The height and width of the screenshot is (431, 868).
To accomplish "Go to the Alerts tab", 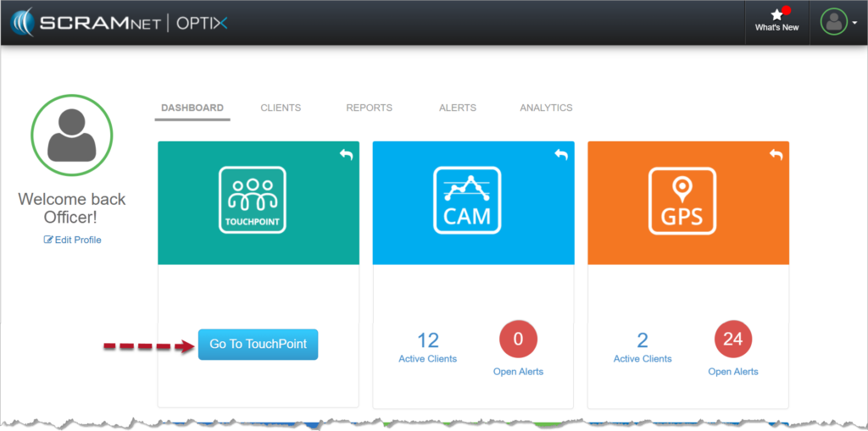I will coord(458,108).
